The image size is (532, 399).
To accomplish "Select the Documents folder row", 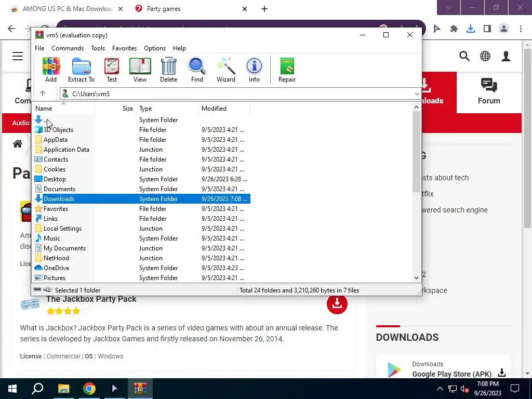I will click(141, 189).
